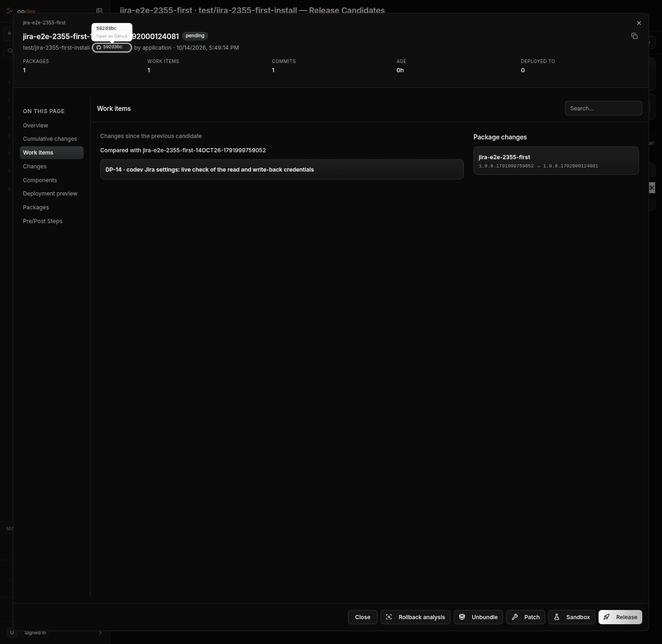Click the GitHub icon in the commit chip

click(x=99, y=47)
